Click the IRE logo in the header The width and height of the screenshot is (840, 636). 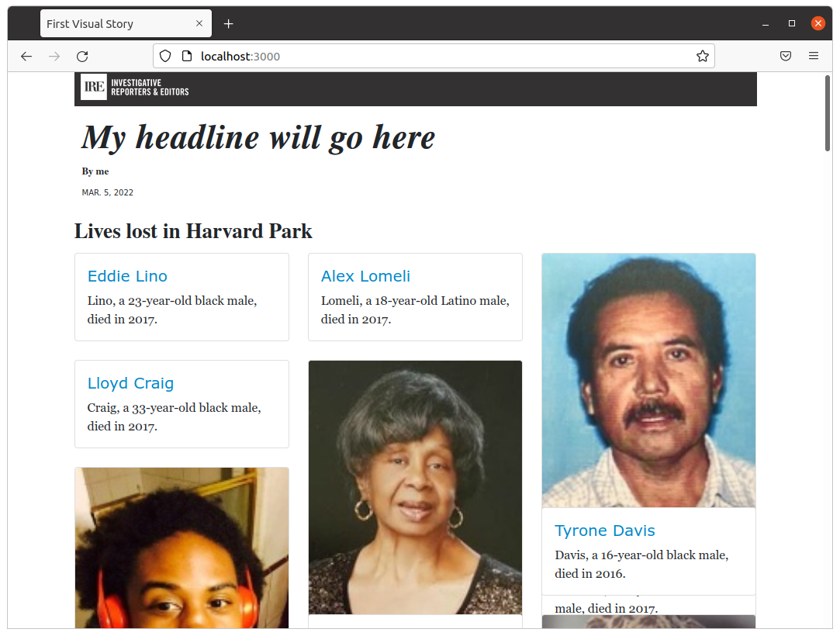(x=94, y=87)
